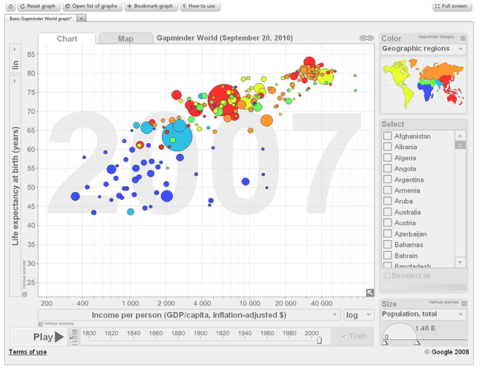The image size is (488, 377).
Task: Click the Reset graph button
Action: pos(39,6)
